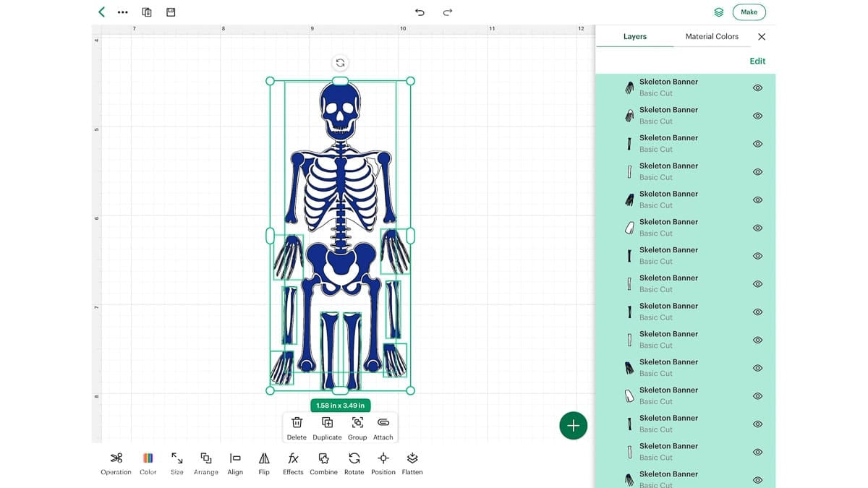Viewport: 868px width, 488px height.
Task: Open the Position tool
Action: coord(383,463)
